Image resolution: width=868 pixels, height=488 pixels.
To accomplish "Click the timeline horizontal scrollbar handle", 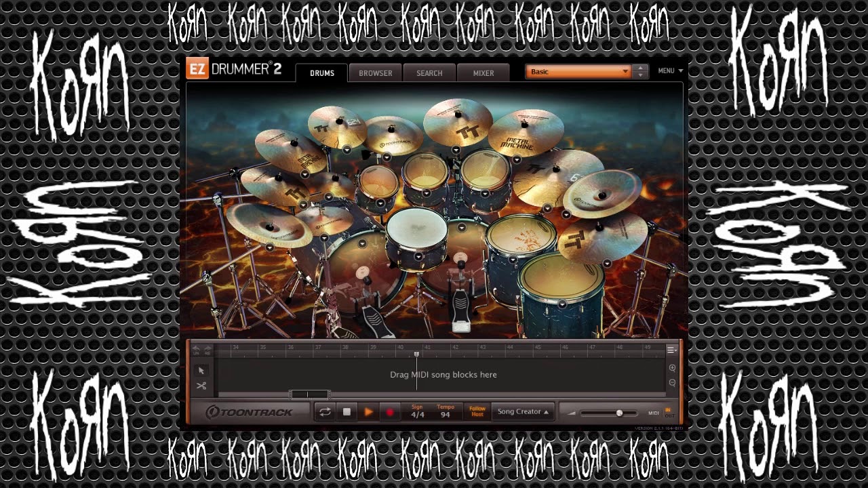I will 309,394.
